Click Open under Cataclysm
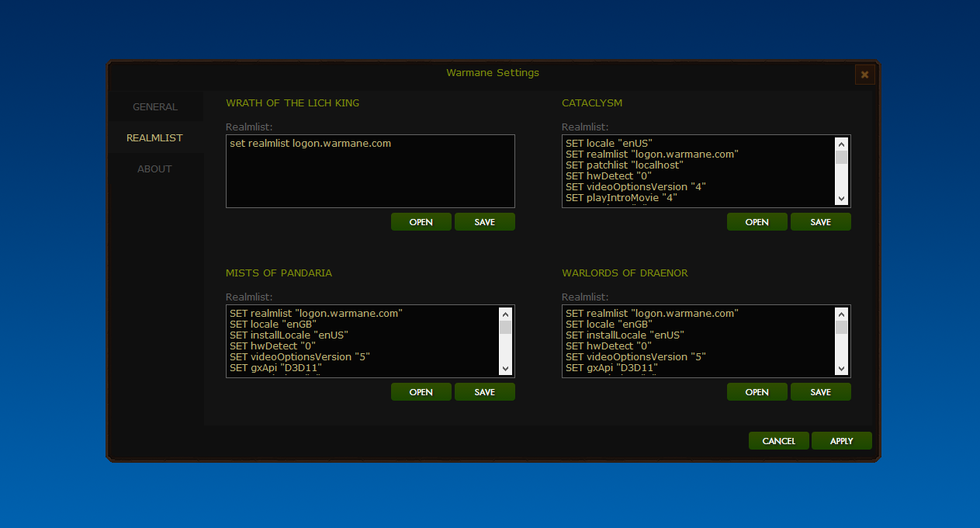 pos(757,222)
